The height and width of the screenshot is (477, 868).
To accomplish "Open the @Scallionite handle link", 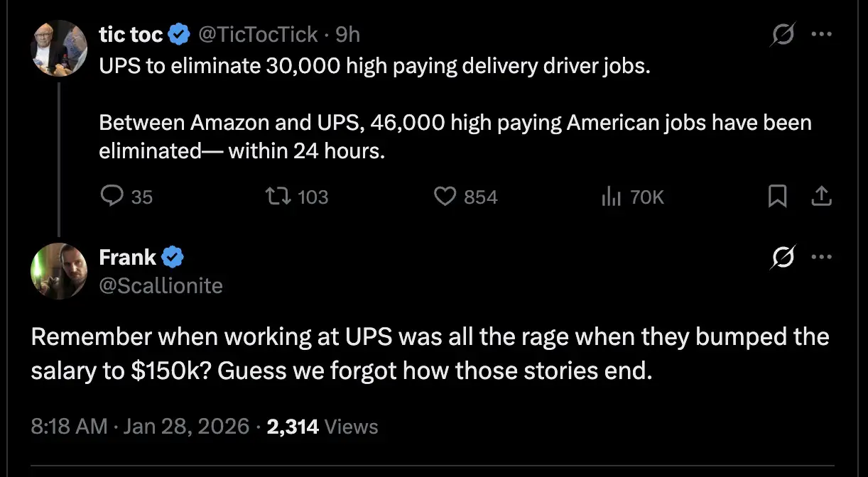I will point(161,285).
